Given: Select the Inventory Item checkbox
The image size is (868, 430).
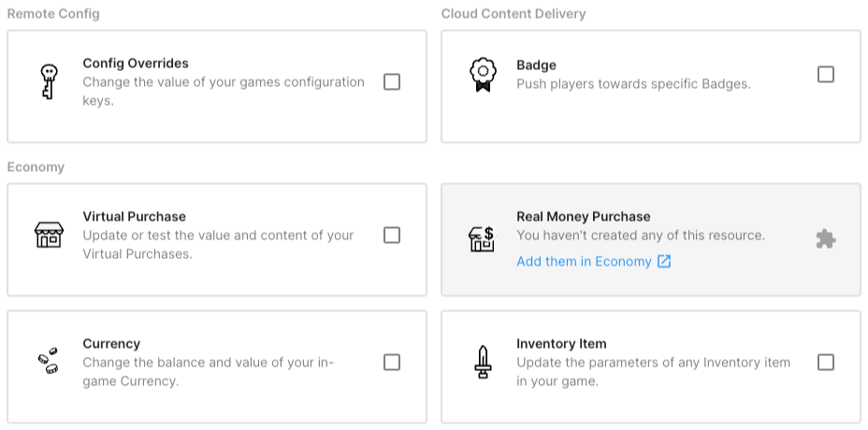Looking at the screenshot, I should tap(826, 362).
